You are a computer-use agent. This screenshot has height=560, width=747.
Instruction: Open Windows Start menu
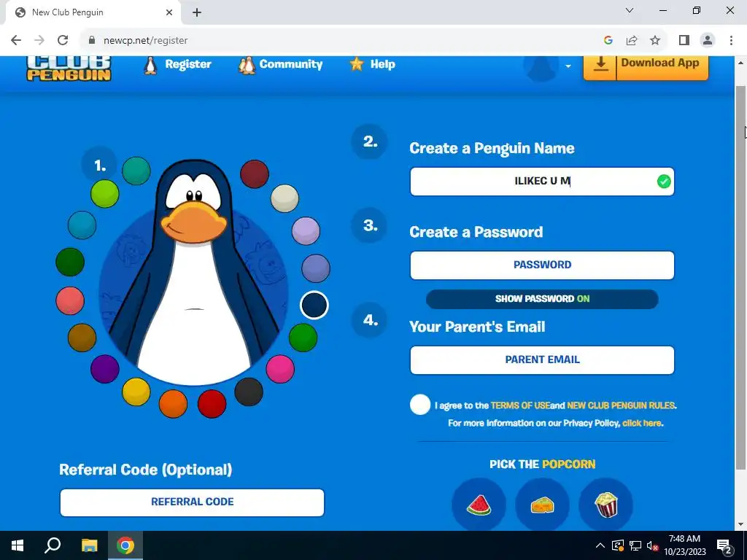pos(18,545)
